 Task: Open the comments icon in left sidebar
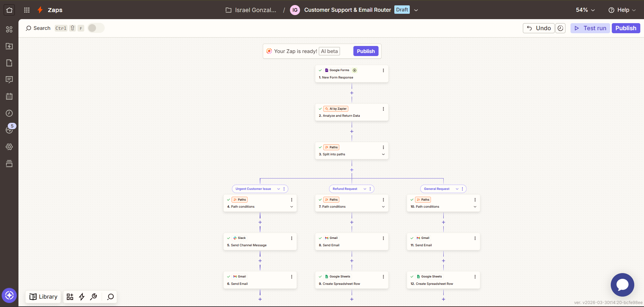tap(9, 80)
